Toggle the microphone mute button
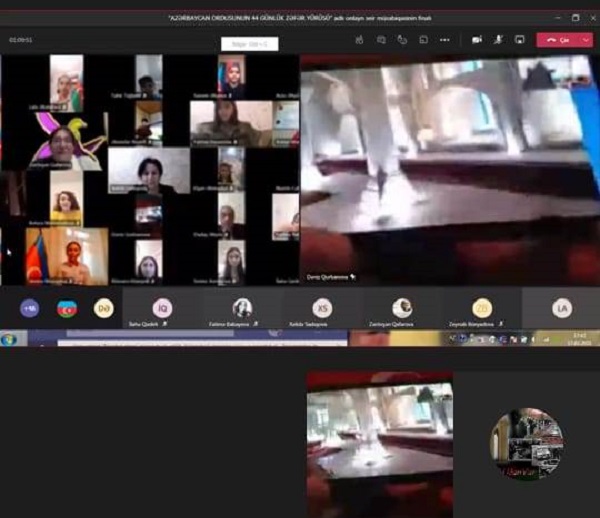 click(498, 40)
